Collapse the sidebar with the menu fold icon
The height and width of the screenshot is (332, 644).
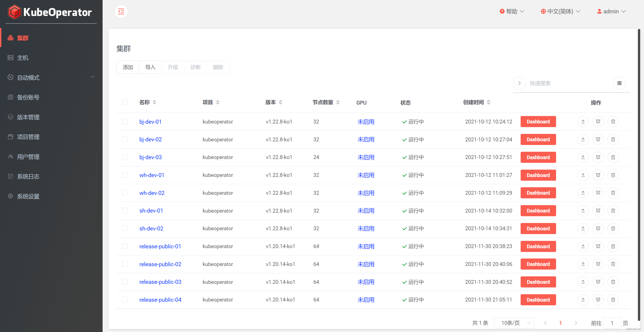(x=121, y=12)
